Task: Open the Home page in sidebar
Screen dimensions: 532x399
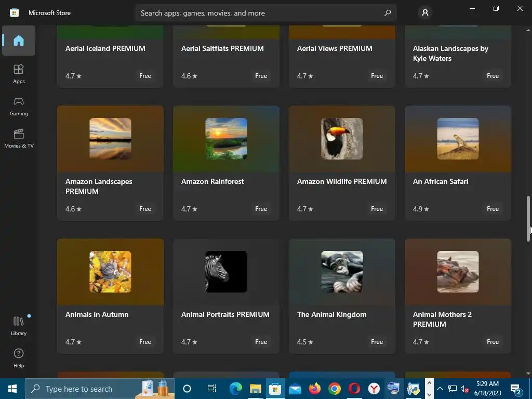Action: click(19, 41)
